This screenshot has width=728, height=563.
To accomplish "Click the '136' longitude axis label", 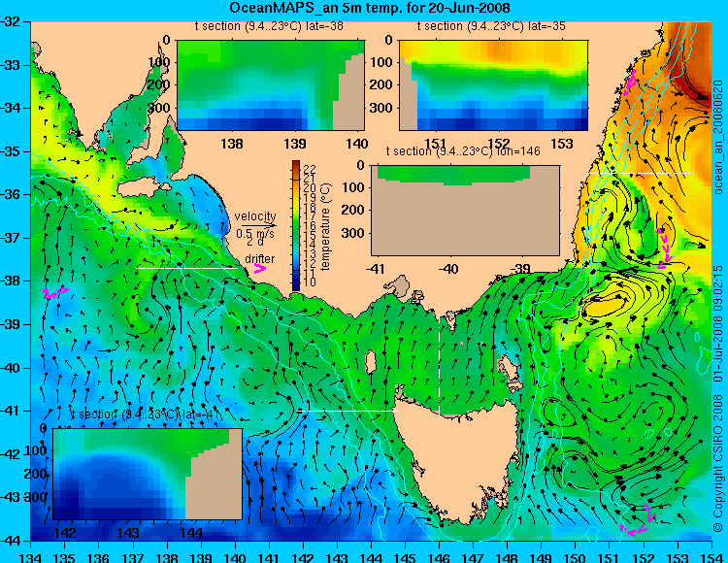I will (98, 557).
